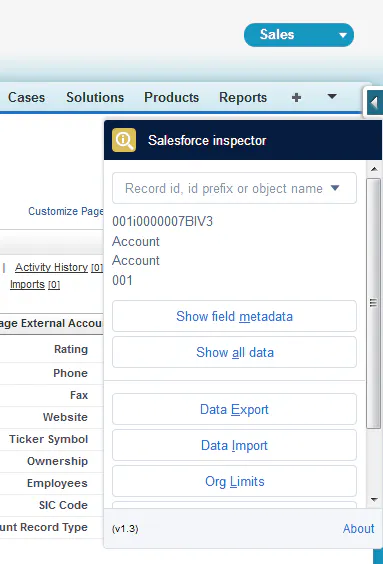
Task: Click the key prefix 001 text
Action: tap(122, 280)
